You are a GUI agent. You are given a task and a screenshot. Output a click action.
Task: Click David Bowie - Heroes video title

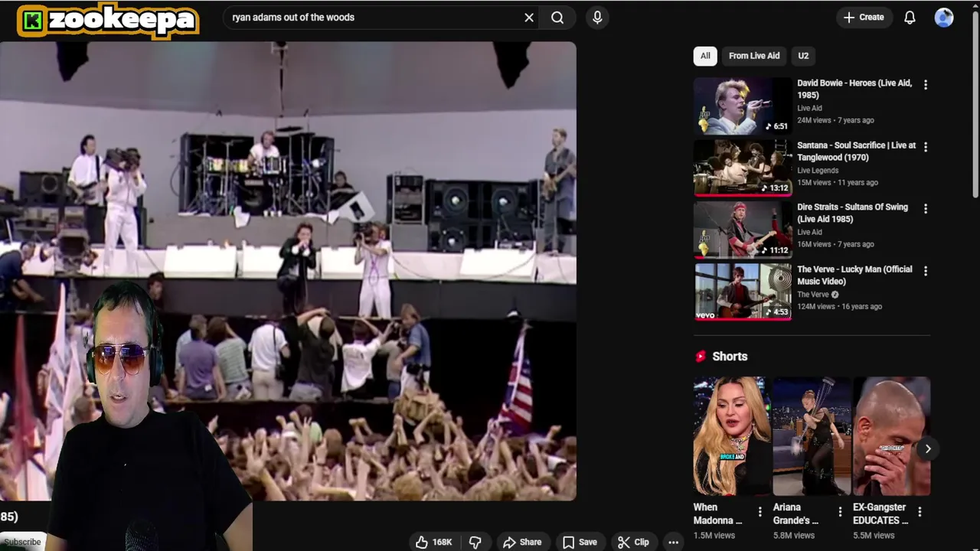click(854, 89)
